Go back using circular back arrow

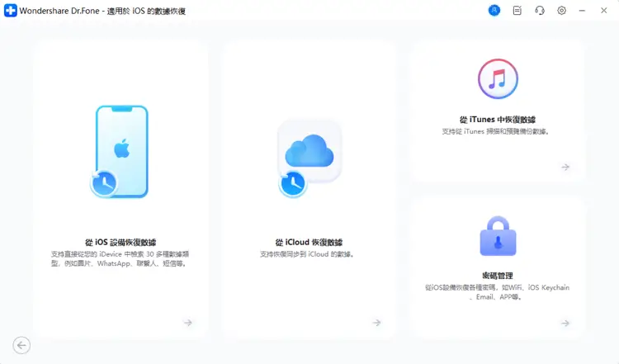pyautogui.click(x=21, y=346)
